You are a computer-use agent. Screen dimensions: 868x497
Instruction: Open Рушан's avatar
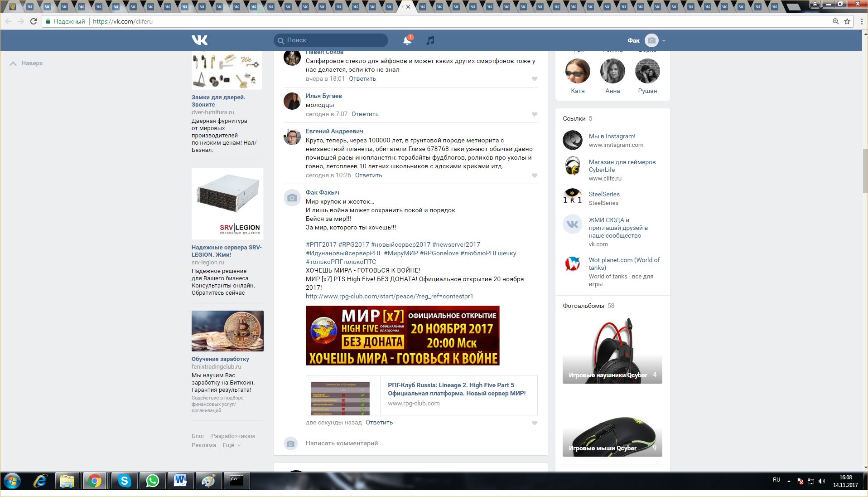click(647, 71)
